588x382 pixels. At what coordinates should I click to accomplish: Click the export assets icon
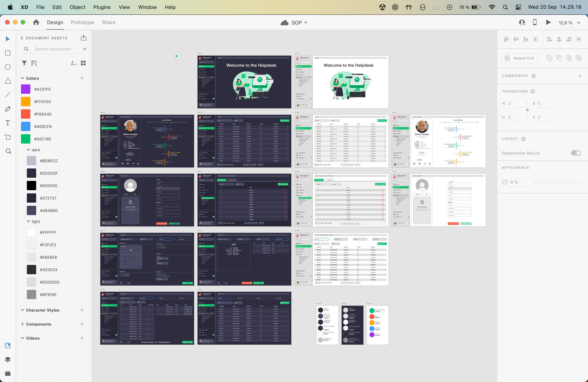[x=83, y=38]
